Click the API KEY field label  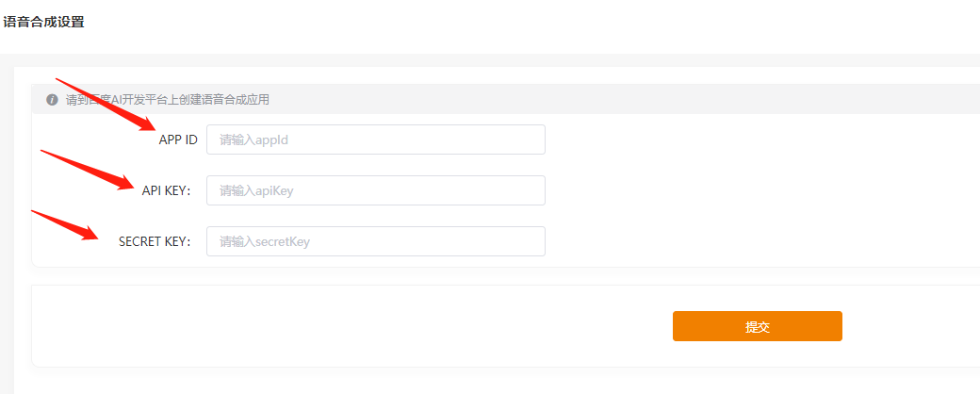pos(166,191)
